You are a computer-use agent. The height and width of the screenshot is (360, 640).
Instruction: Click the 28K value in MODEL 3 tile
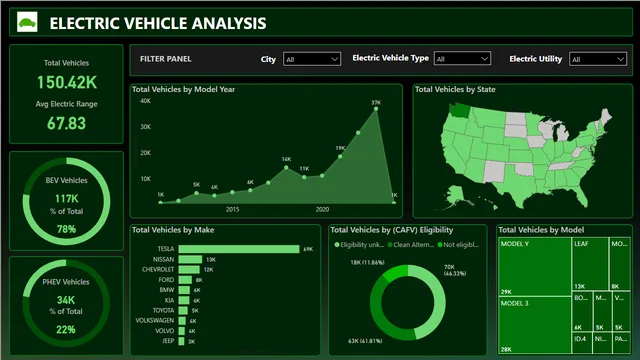click(506, 349)
